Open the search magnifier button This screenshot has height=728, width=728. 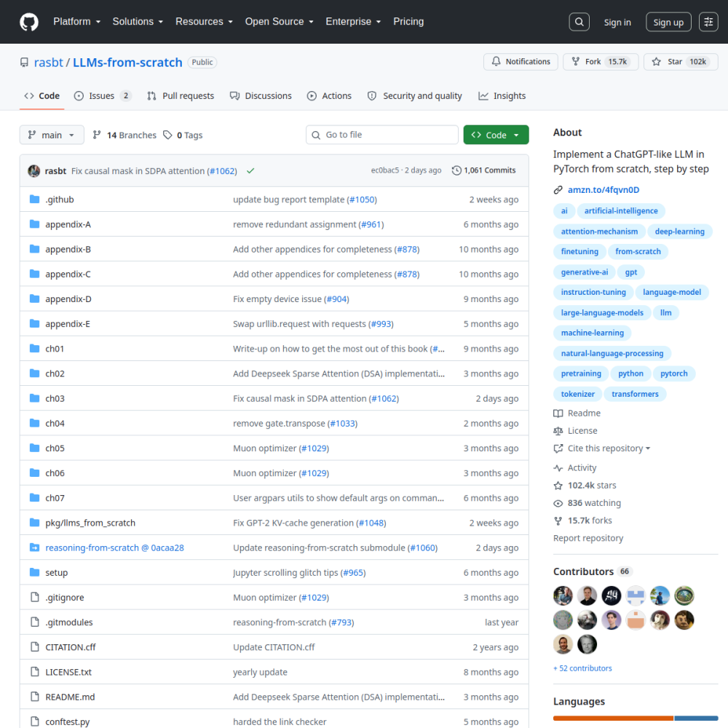coord(579,22)
